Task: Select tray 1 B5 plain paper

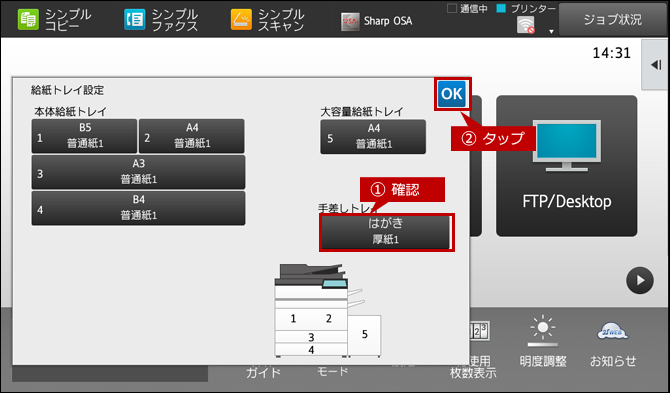Action: 84,136
